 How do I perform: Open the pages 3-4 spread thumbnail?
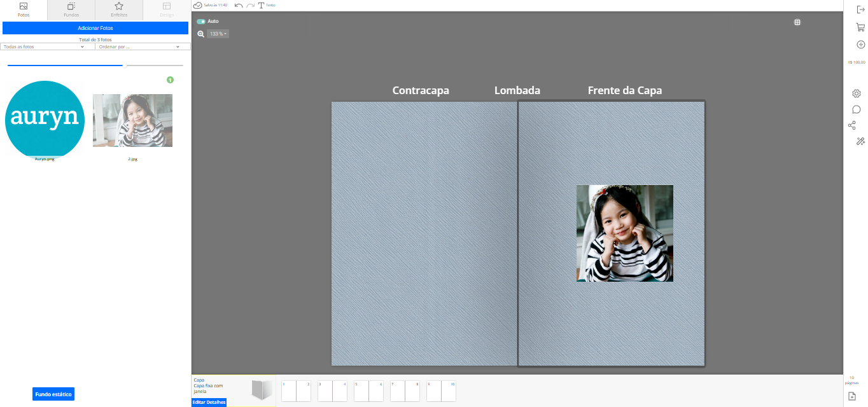(332, 391)
